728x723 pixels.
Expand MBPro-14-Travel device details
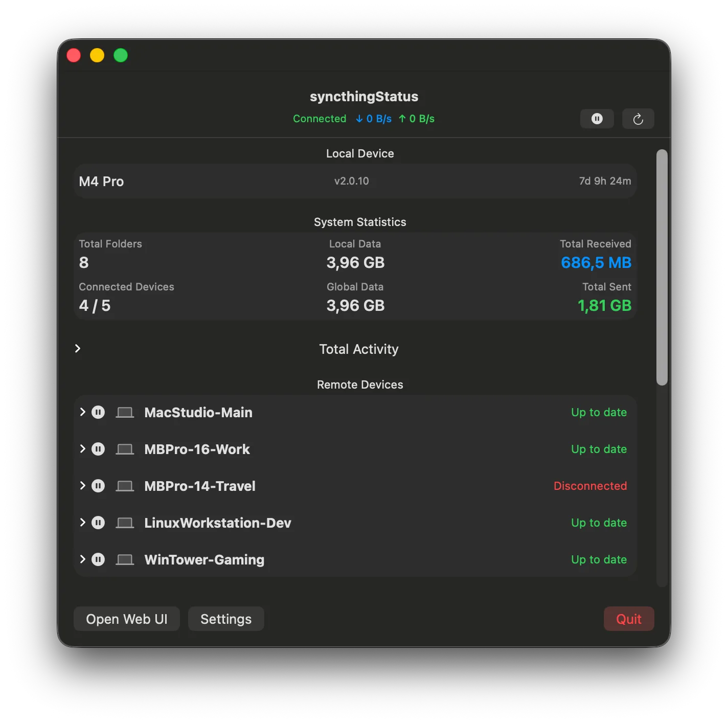(x=82, y=485)
